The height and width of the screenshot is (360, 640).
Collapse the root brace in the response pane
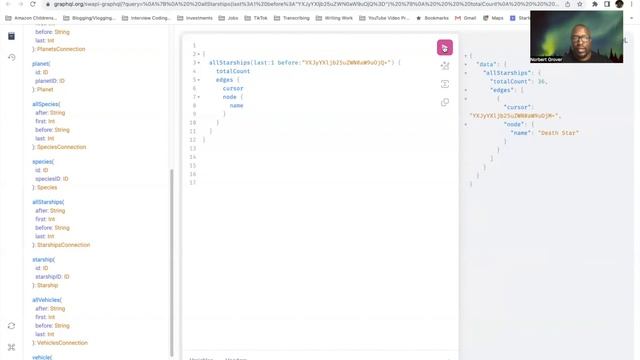click(x=466, y=56)
